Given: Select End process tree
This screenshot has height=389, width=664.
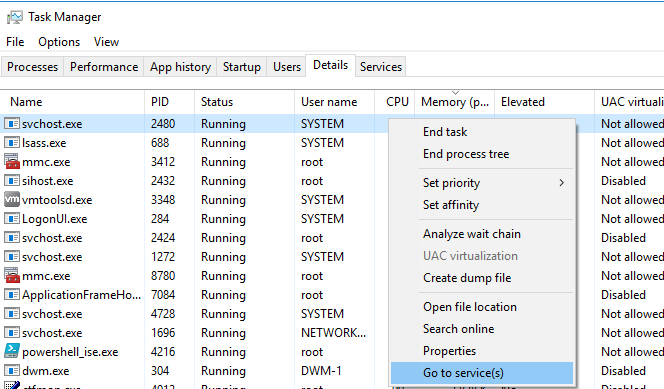Looking at the screenshot, I should click(x=482, y=154).
